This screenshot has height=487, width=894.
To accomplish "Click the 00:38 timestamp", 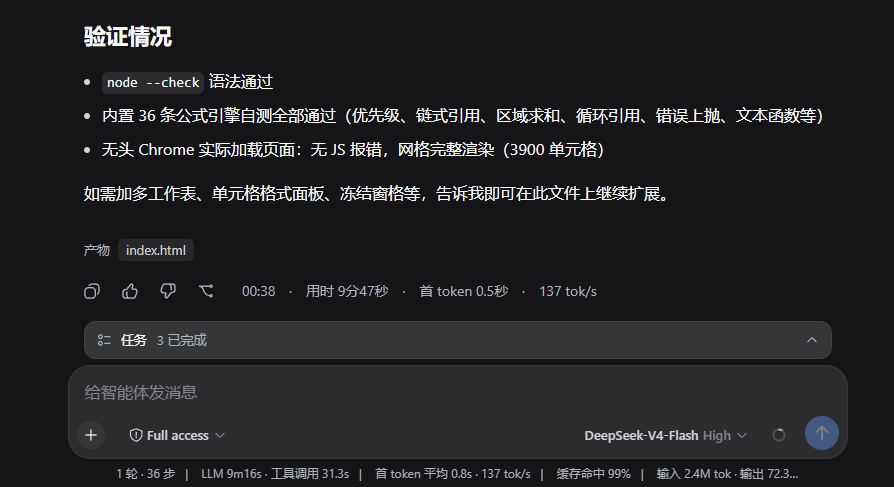I will pos(258,291).
